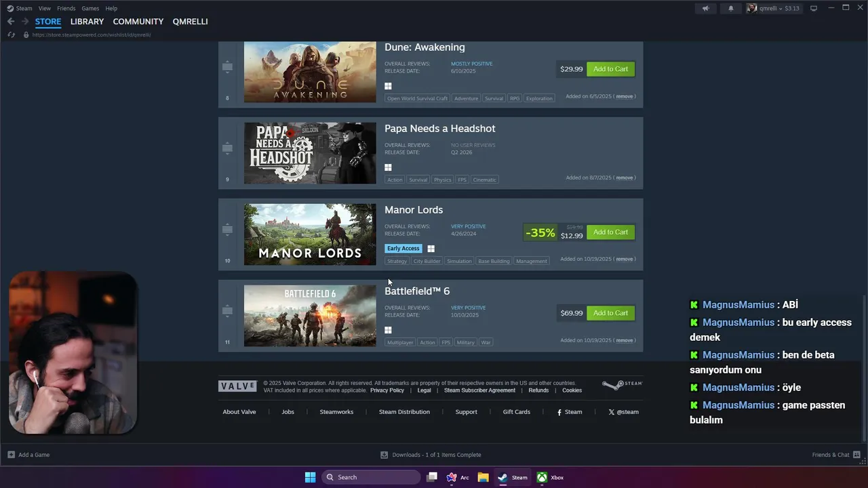Open File Explorer from the taskbar
Viewport: 868px width, 488px height.
[483, 477]
